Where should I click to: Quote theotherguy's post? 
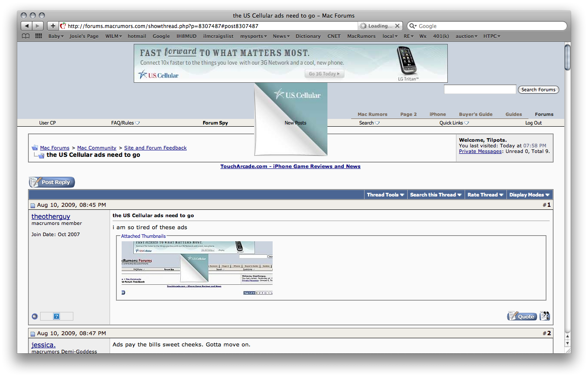tap(522, 316)
